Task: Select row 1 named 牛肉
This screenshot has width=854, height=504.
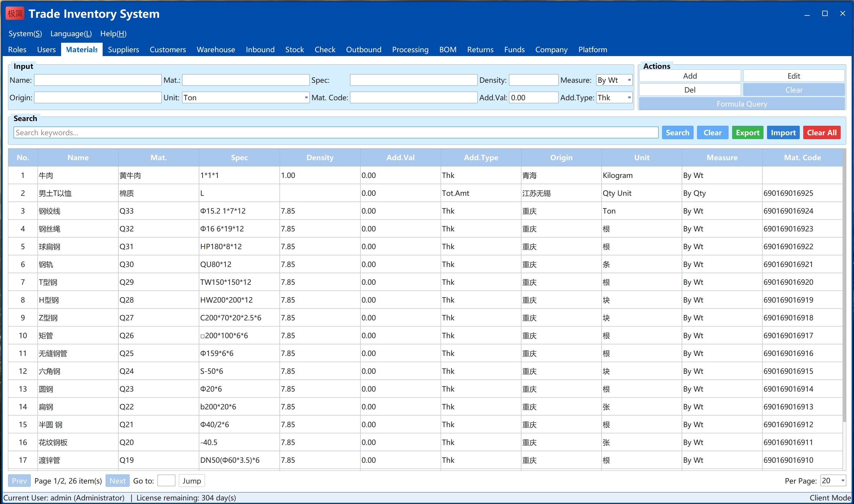Action: (x=425, y=175)
